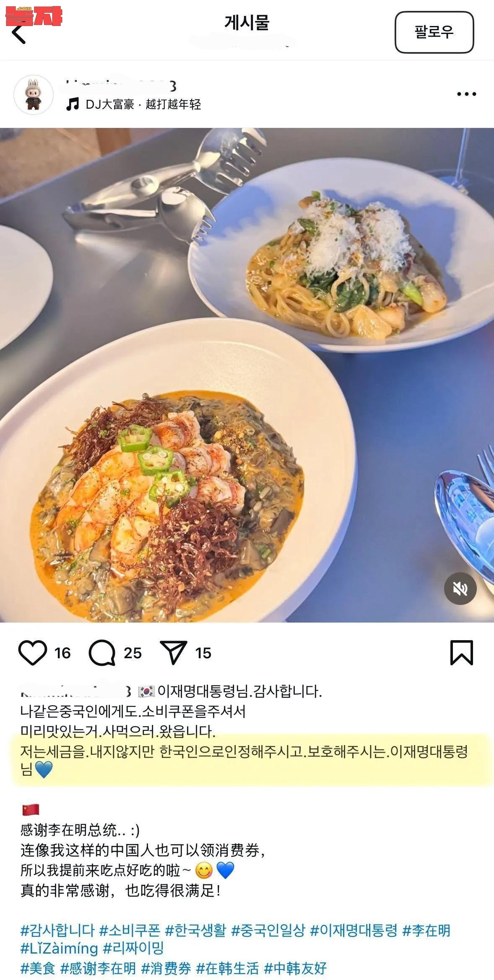Open the poster's profile avatar
The height and width of the screenshot is (980, 494).
point(34,95)
